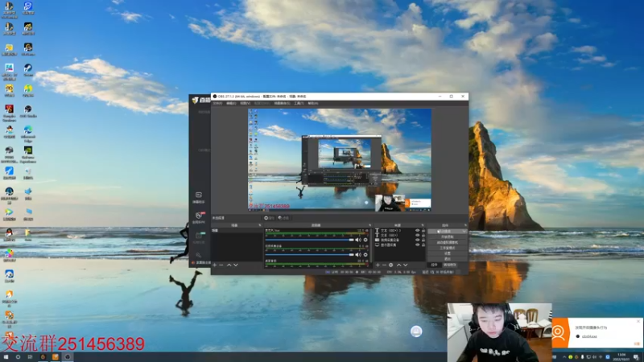The image size is (644, 362).
Task: Open the Tools menu in OBS
Action: click(x=299, y=104)
